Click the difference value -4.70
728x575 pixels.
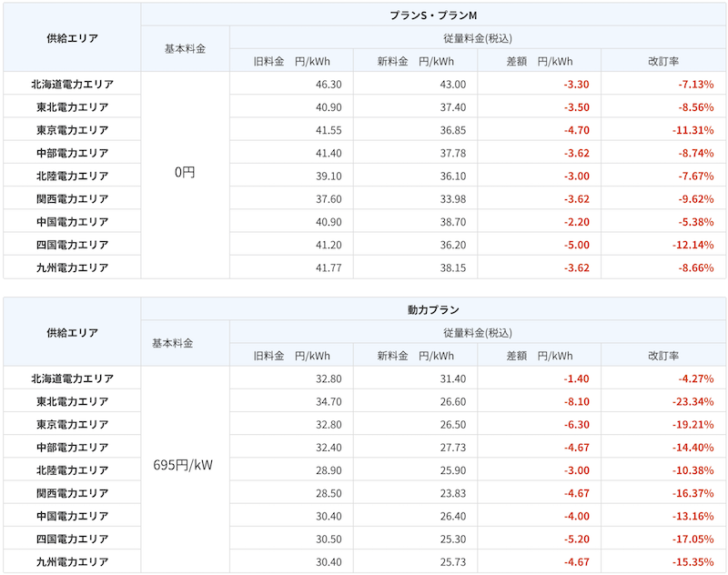point(577,130)
